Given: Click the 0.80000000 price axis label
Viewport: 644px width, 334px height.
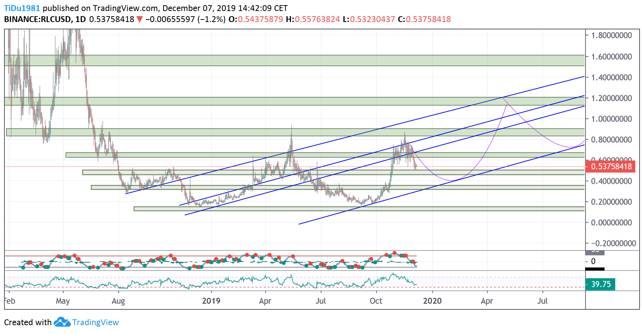Looking at the screenshot, I should tap(611, 140).
